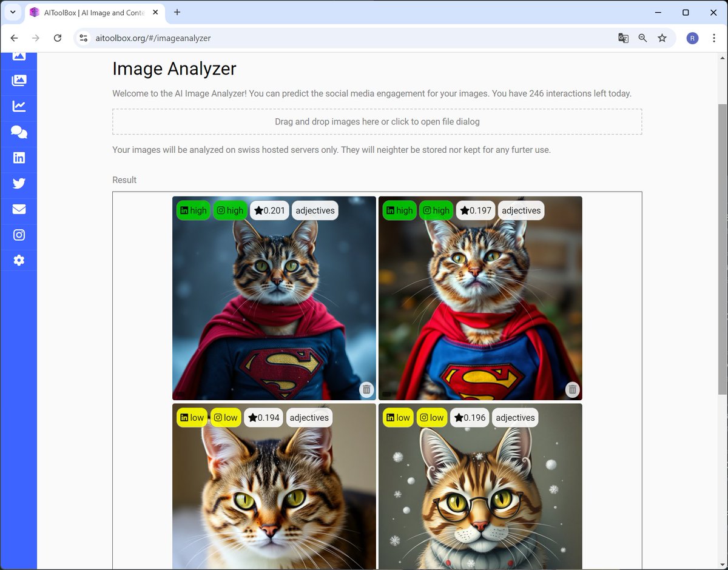Image resolution: width=728 pixels, height=570 pixels.
Task: Click the drag and drop upload area
Action: pos(377,121)
